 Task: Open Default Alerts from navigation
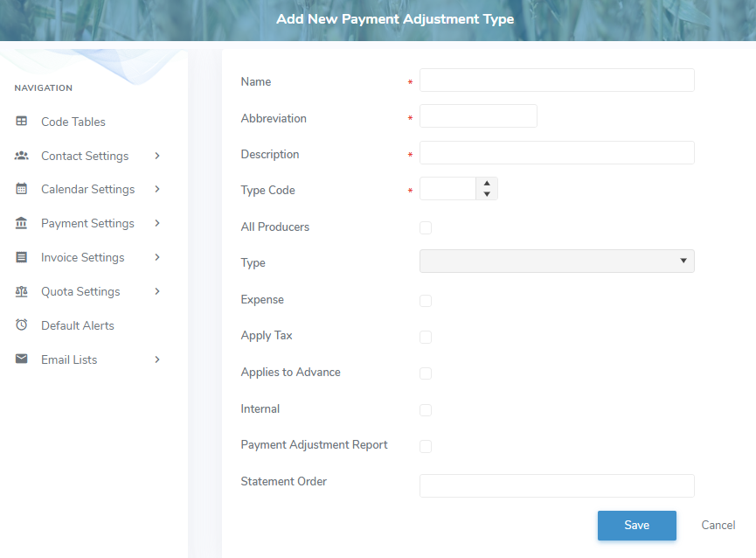click(x=77, y=325)
